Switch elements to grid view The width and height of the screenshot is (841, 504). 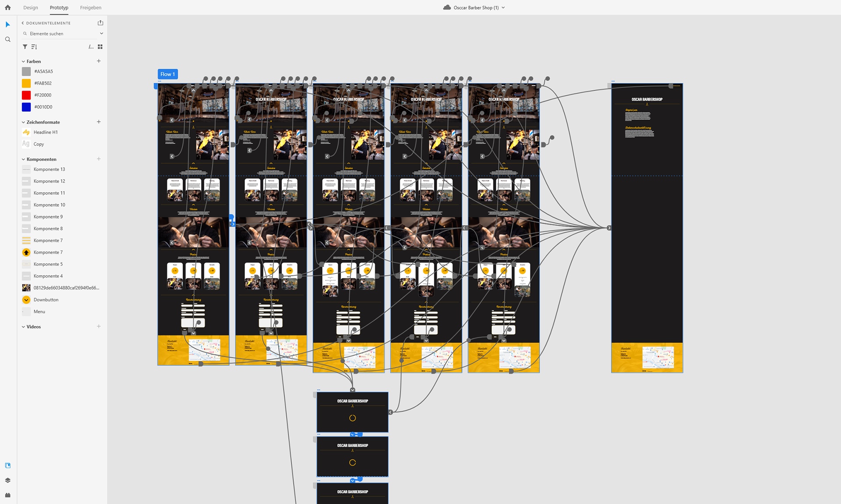(x=100, y=47)
